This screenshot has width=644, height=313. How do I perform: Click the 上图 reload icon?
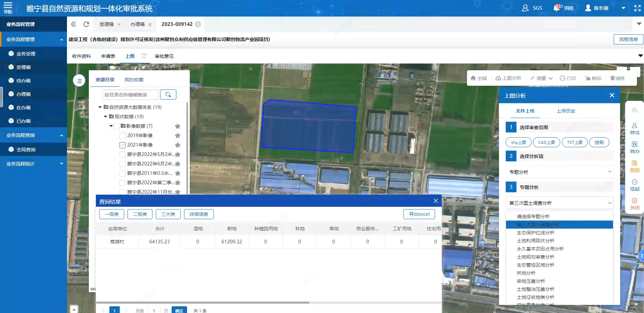point(144,56)
